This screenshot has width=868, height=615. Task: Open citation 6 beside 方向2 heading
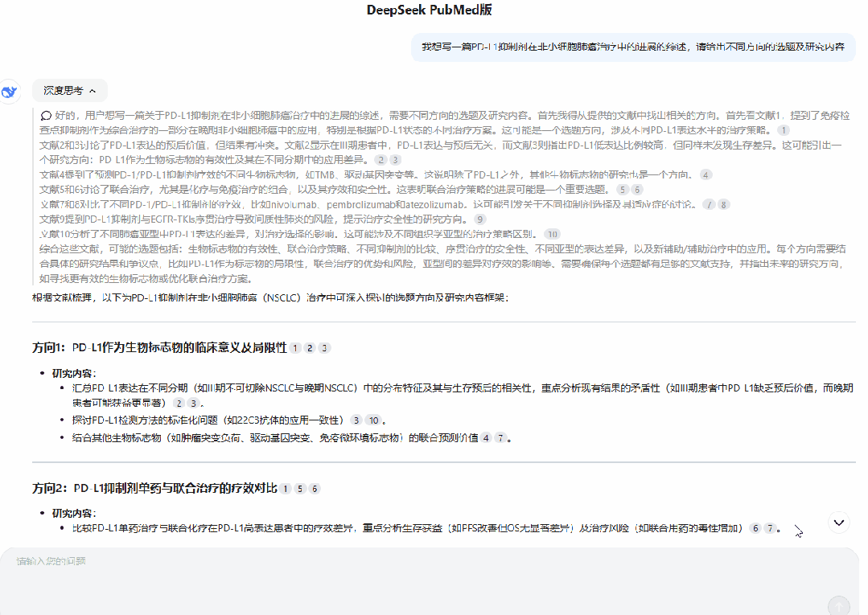click(315, 489)
